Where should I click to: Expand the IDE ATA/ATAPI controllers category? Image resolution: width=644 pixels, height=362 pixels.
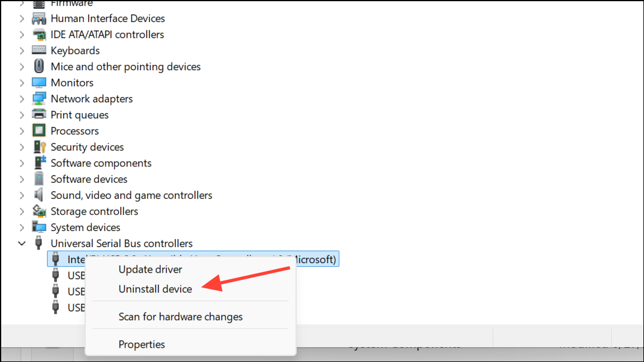[22, 34]
